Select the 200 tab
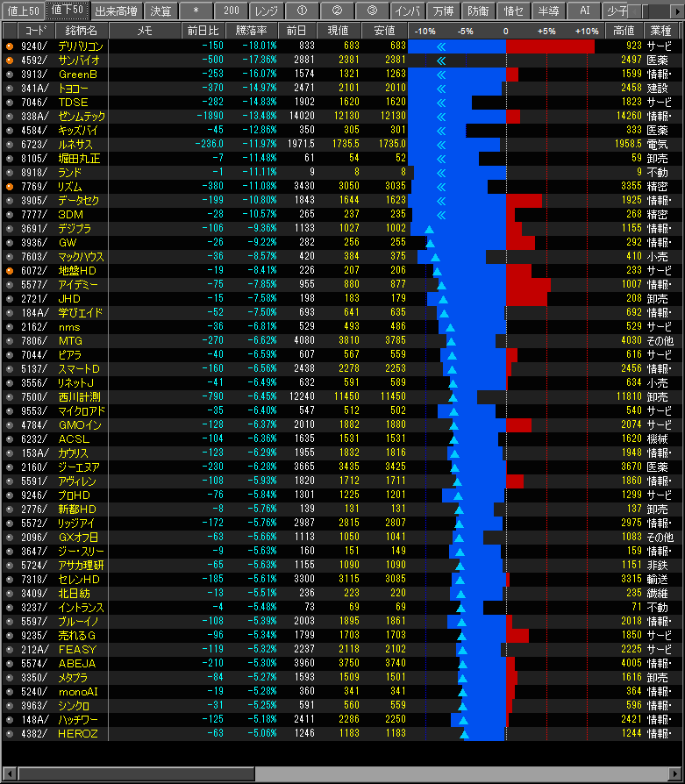Image resolution: width=685 pixels, height=784 pixels. [231, 11]
